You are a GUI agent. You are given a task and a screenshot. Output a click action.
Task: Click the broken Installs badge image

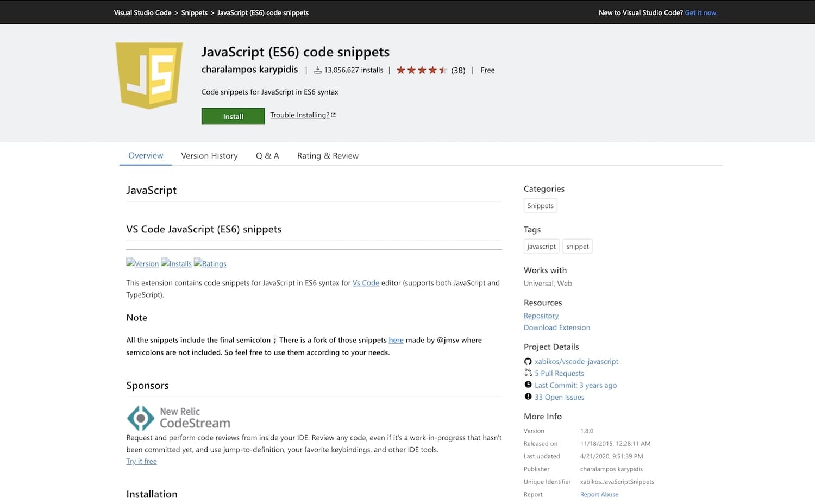(176, 263)
